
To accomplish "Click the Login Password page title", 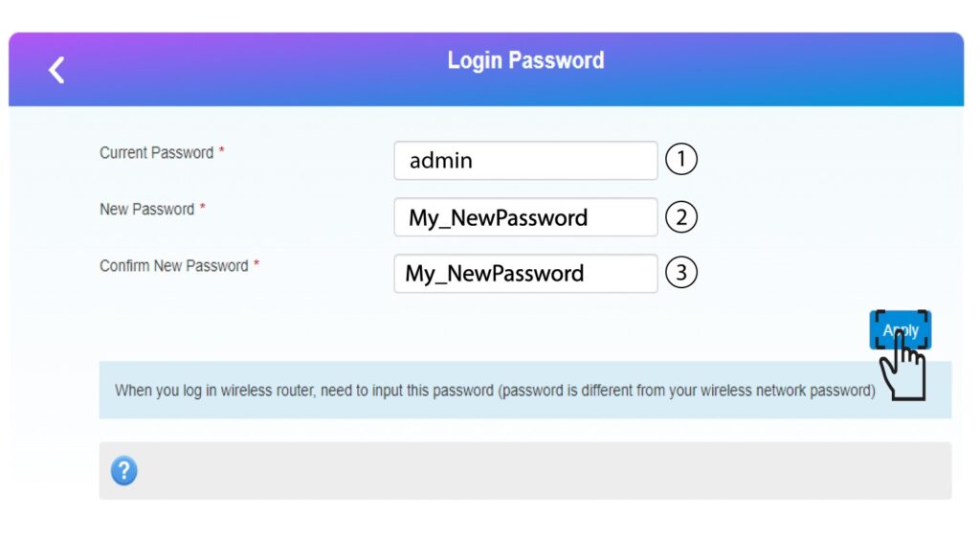I will [x=525, y=60].
